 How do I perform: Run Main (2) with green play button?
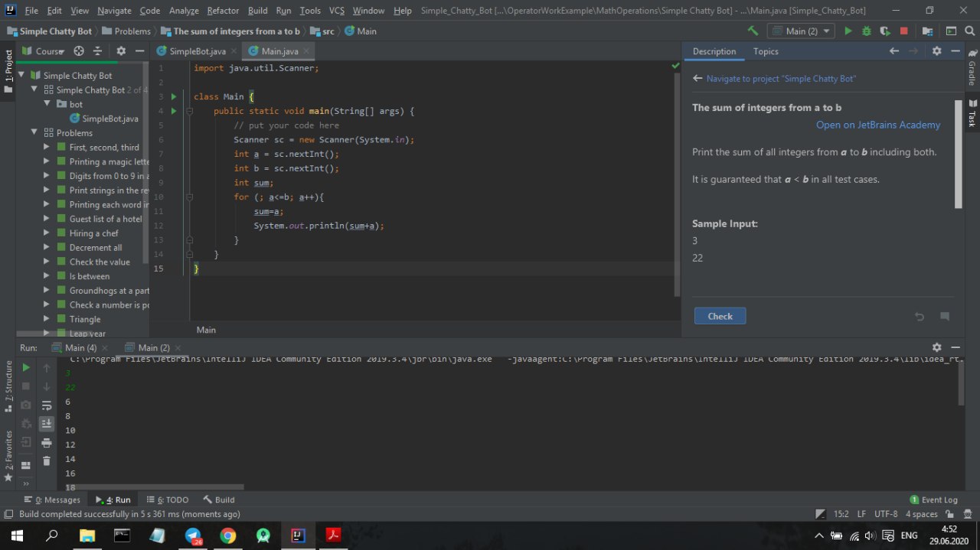point(848,31)
